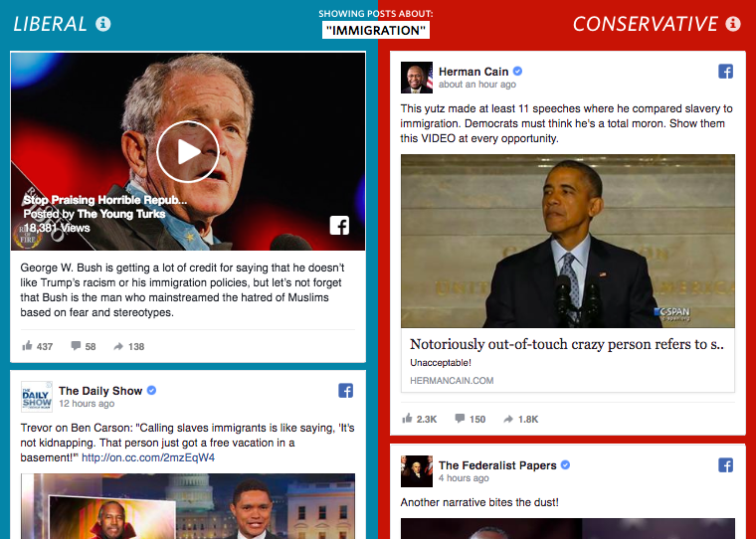Open Facebook icon on Herman Cain post
This screenshot has height=539, width=756.
click(x=725, y=72)
